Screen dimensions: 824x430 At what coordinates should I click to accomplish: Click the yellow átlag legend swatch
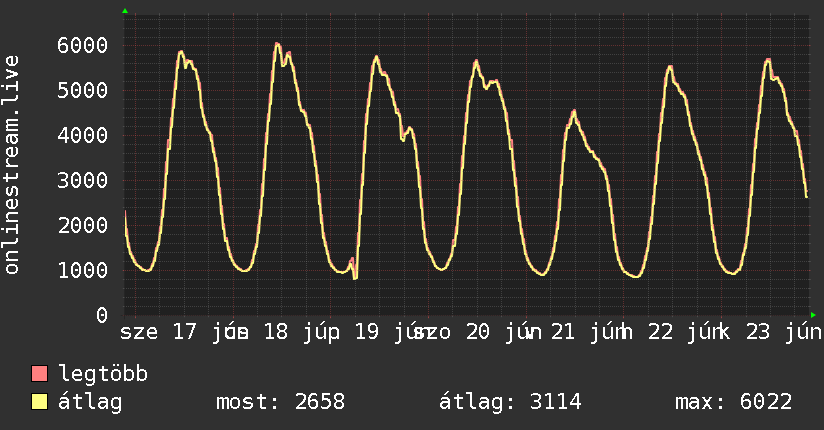point(39,402)
